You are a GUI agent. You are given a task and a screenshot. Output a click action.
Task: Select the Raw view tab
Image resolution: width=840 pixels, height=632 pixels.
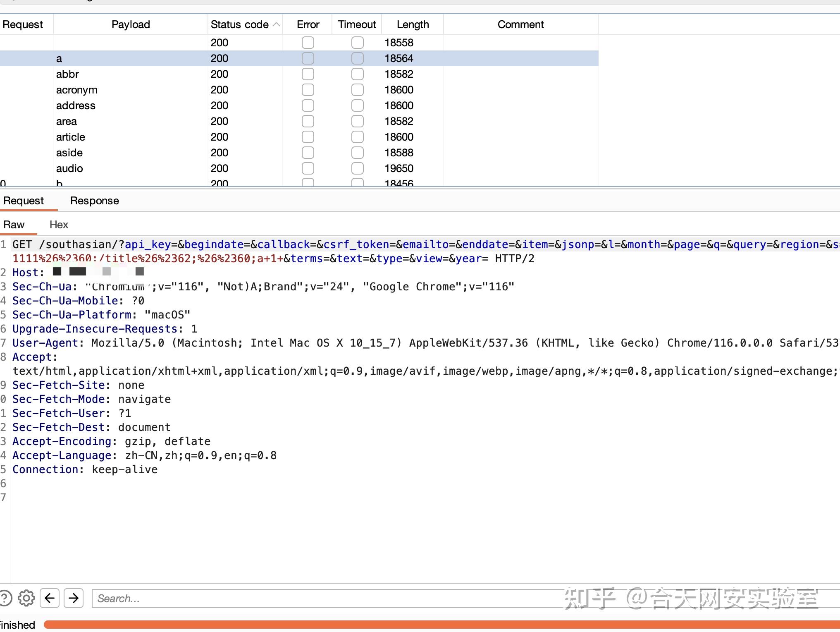tap(14, 225)
